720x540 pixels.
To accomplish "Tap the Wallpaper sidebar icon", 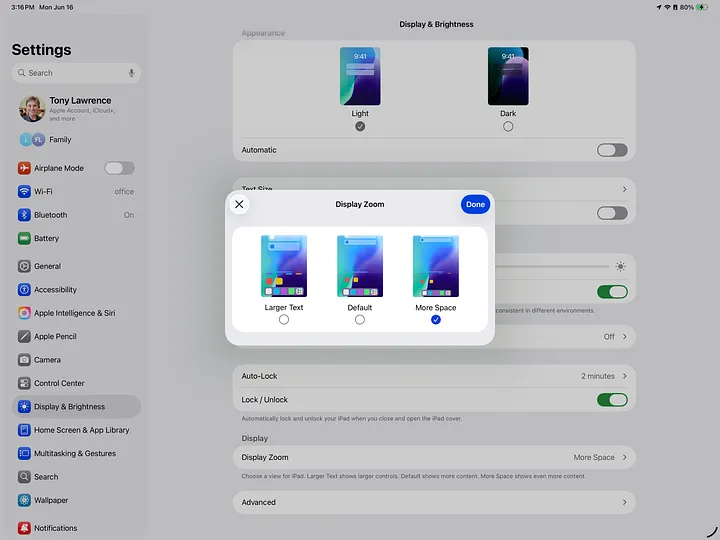I will [x=24, y=500].
